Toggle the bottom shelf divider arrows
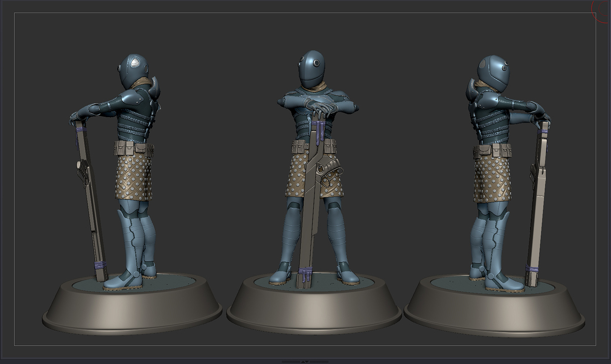Viewport: 611px width, 364px height. point(305,361)
